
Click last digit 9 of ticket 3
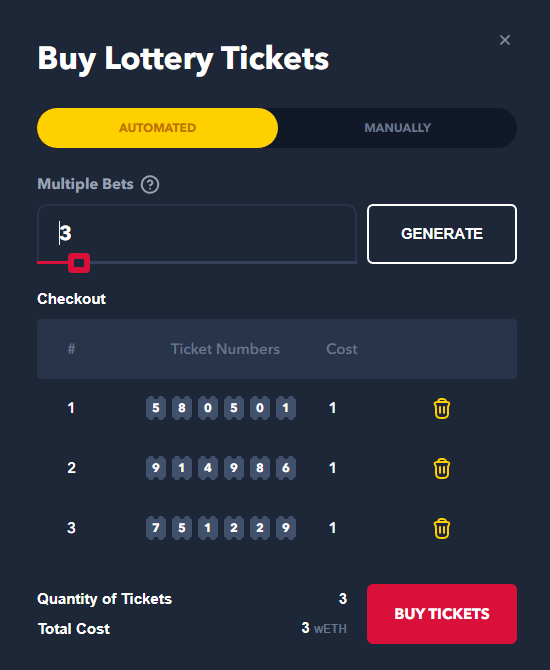286,528
